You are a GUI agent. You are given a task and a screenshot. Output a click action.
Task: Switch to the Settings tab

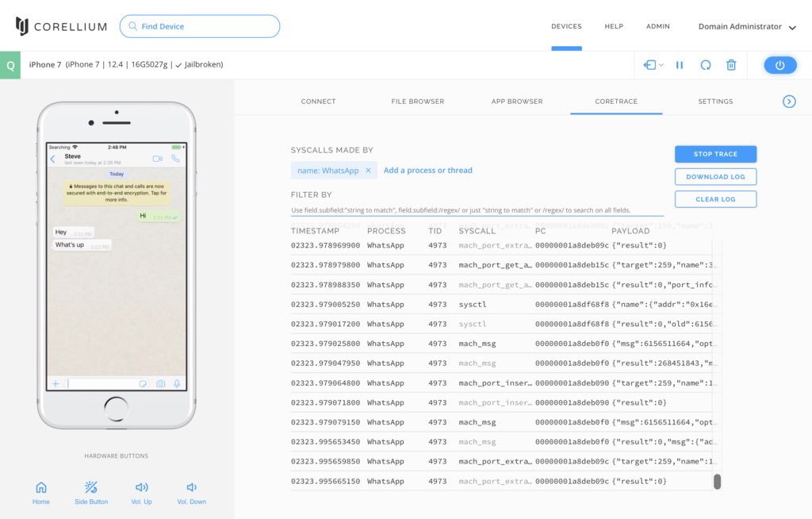(x=715, y=102)
